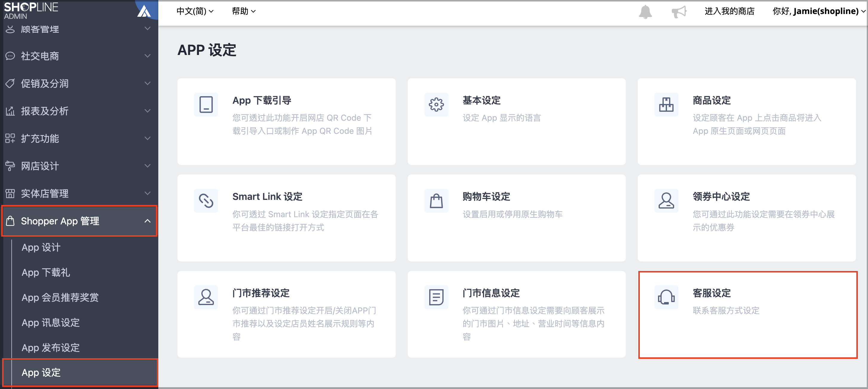Expand the 网店设计 chevron
This screenshot has height=389, width=868.
[147, 166]
